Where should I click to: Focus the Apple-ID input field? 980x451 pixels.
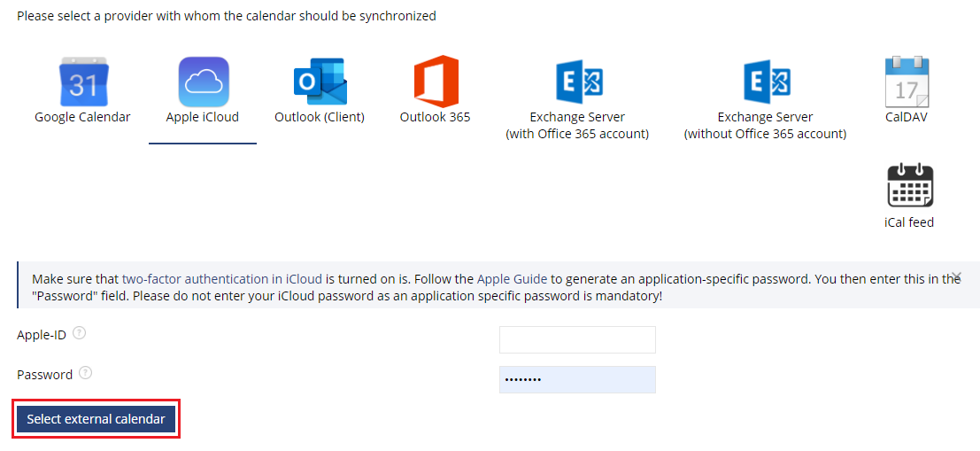[577, 339]
